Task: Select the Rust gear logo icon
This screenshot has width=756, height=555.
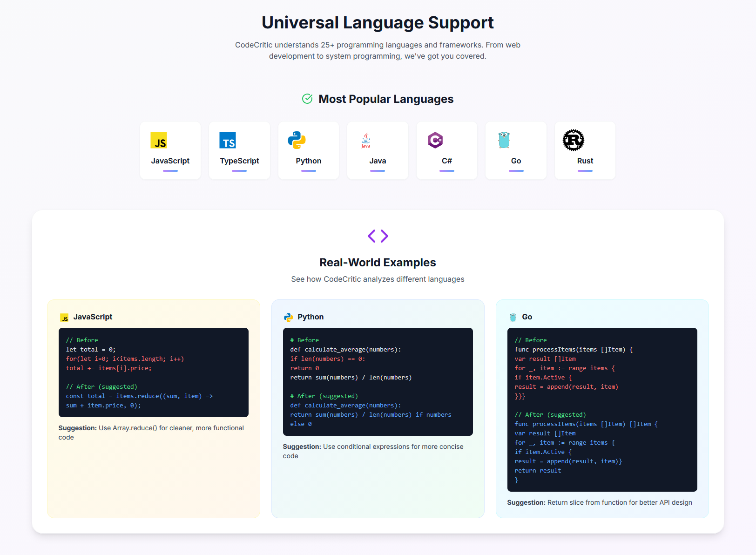Action: (573, 140)
